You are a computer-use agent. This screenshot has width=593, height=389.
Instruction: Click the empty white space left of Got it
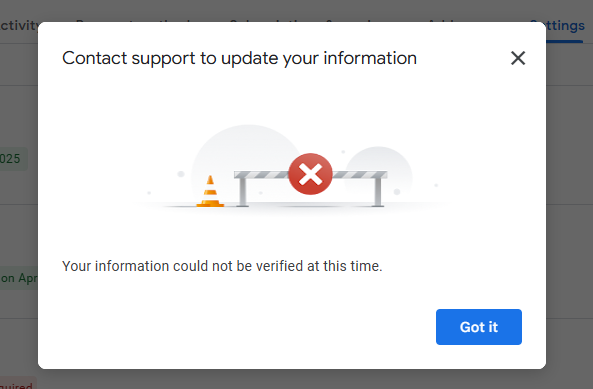(246, 327)
